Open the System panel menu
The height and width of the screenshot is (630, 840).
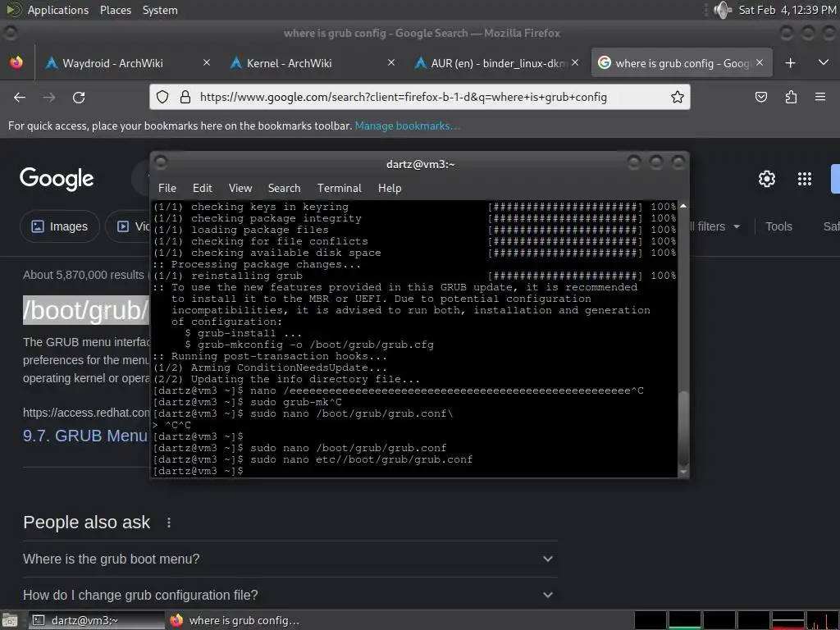pyautogui.click(x=160, y=10)
